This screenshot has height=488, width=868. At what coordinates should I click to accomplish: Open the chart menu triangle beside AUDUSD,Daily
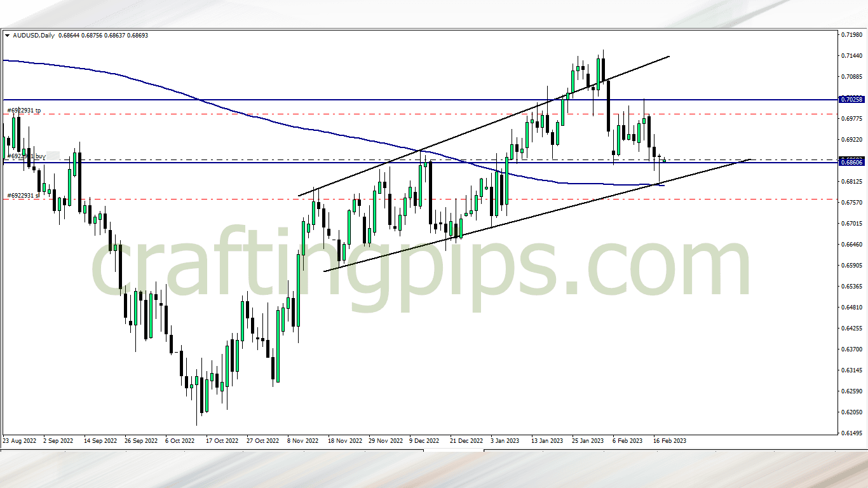tap(7, 36)
